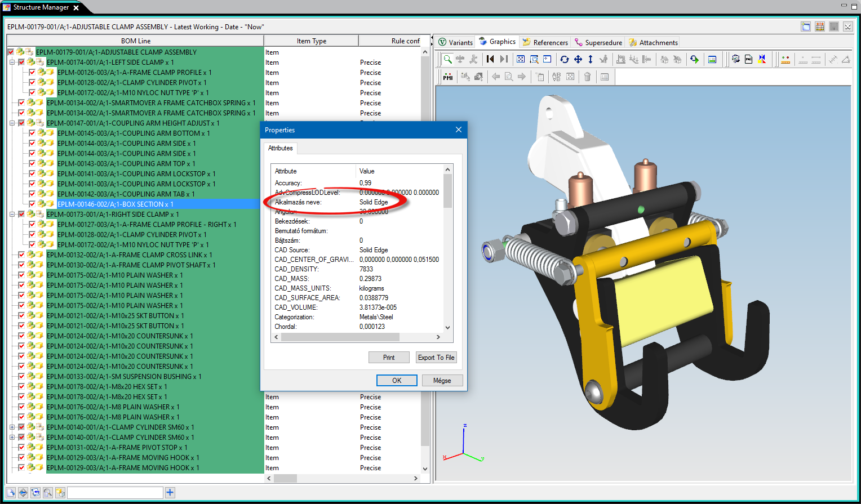
Task: Activate the Rotate view tool
Action: (x=565, y=59)
